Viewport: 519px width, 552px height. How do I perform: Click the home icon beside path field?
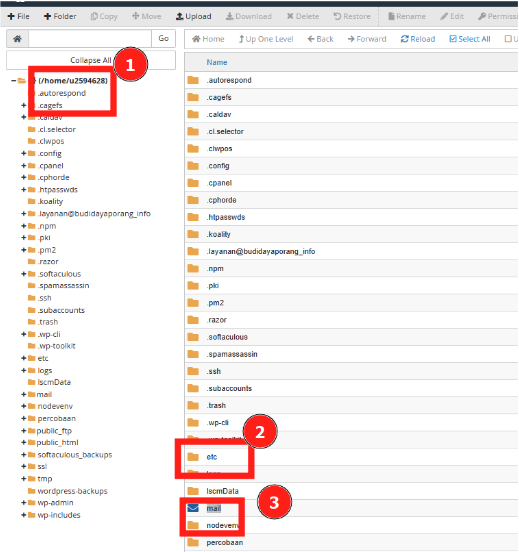pos(17,39)
